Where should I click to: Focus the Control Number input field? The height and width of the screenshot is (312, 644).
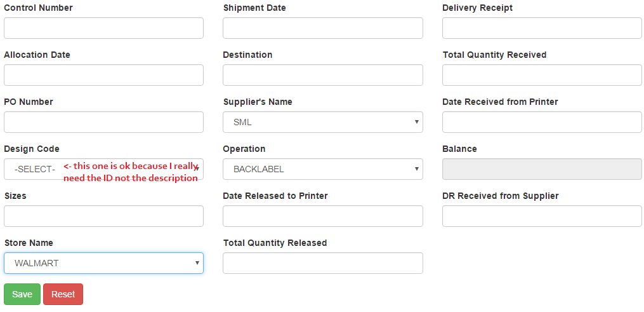pos(103,28)
